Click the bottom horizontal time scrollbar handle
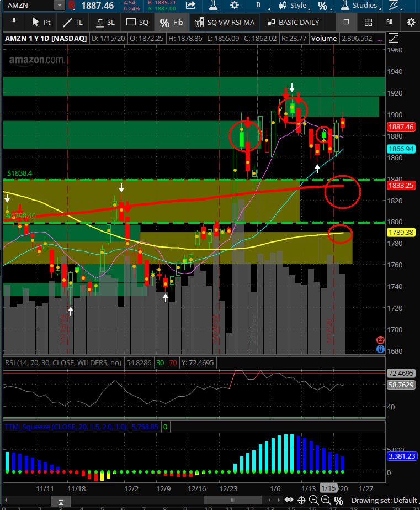Image resolution: width=420 pixels, height=510 pixels. 232,500
